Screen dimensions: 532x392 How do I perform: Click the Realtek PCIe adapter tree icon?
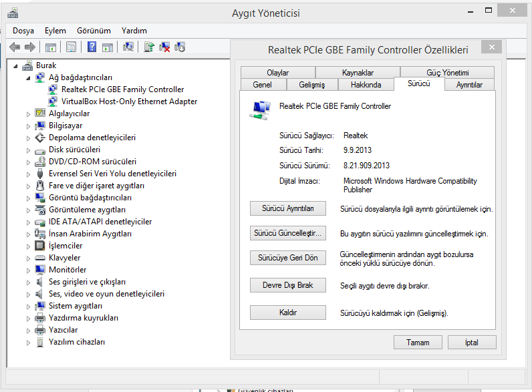(53, 89)
